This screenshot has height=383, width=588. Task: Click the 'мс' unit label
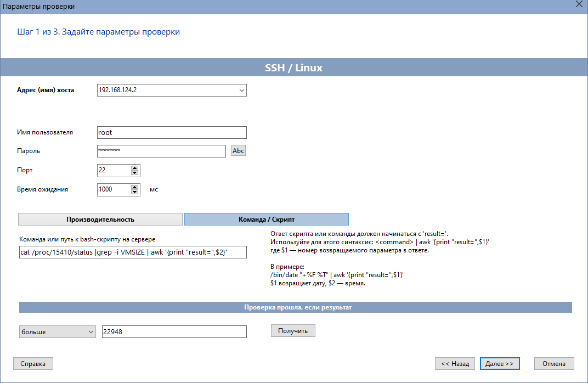coord(154,189)
